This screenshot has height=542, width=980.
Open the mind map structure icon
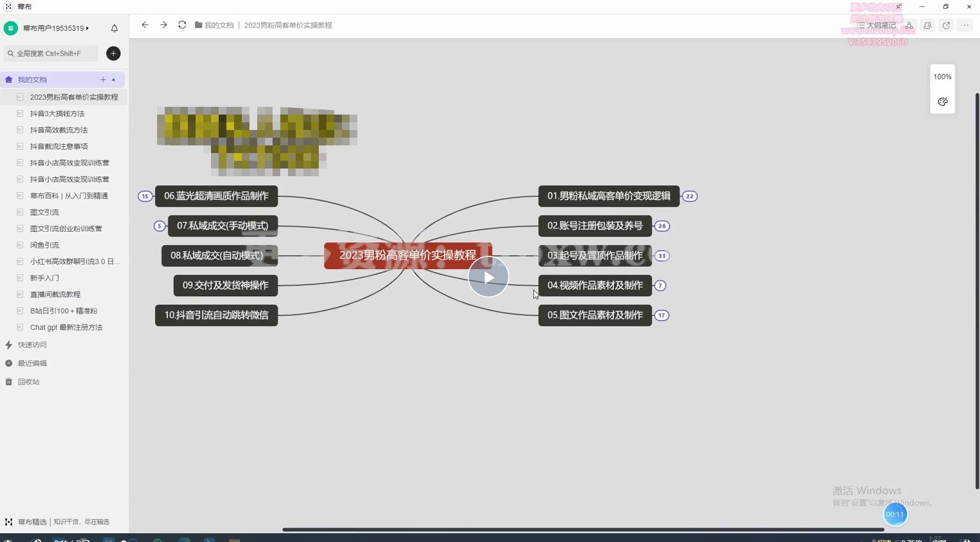pyautogui.click(x=909, y=25)
